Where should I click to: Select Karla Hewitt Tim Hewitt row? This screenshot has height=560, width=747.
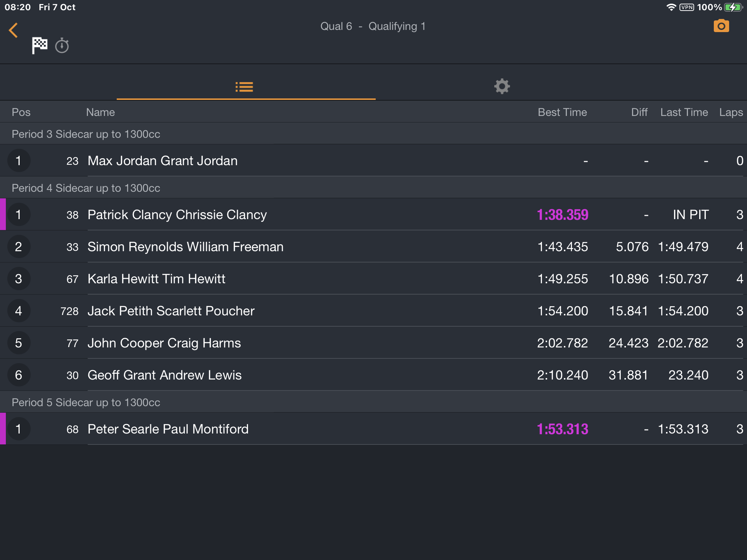(373, 279)
